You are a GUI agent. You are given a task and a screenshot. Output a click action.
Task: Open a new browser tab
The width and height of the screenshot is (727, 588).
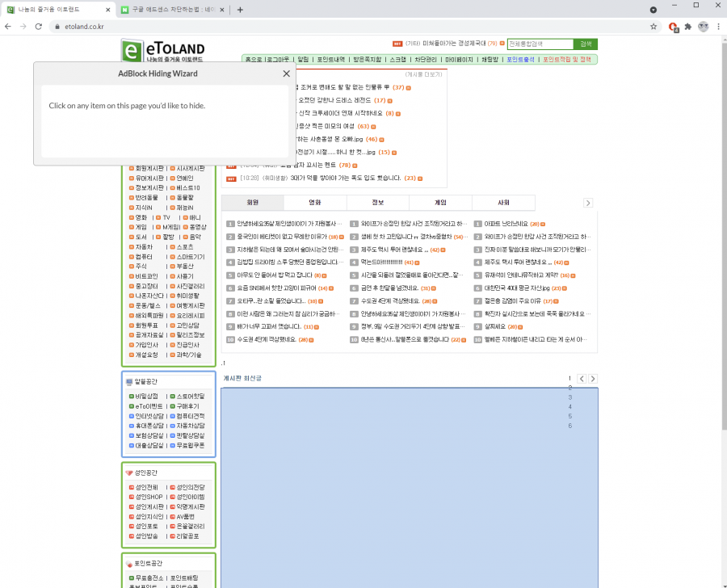(x=240, y=10)
